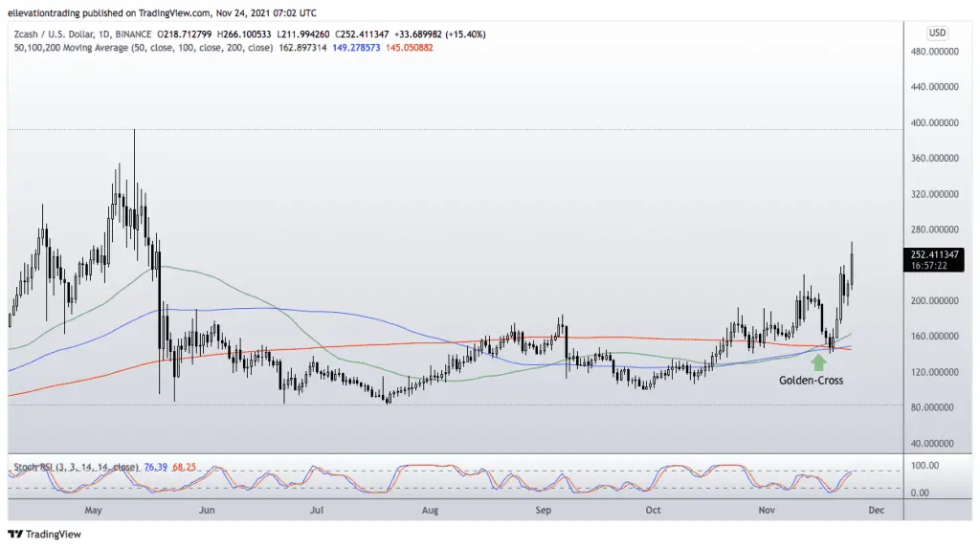The width and height of the screenshot is (980, 548).
Task: Click the 120.000000 price axis label
Action: click(x=934, y=372)
